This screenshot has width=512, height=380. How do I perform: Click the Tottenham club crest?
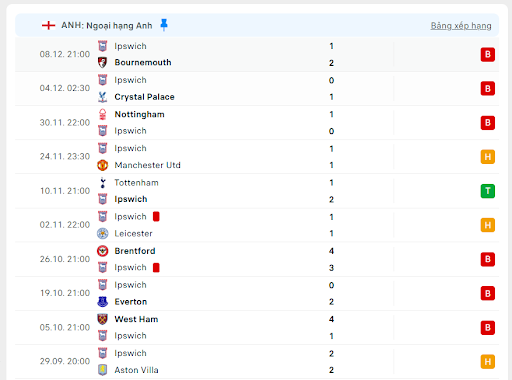point(102,183)
